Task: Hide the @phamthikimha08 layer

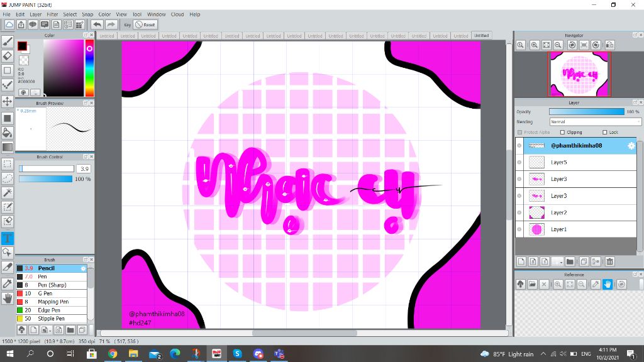Action: click(x=519, y=145)
